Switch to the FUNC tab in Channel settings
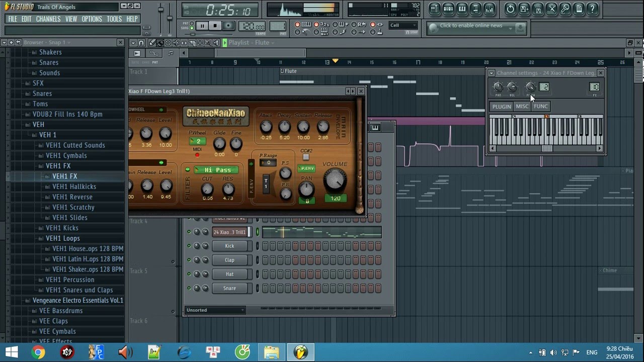Screen dimensions: 644x362 [541, 106]
